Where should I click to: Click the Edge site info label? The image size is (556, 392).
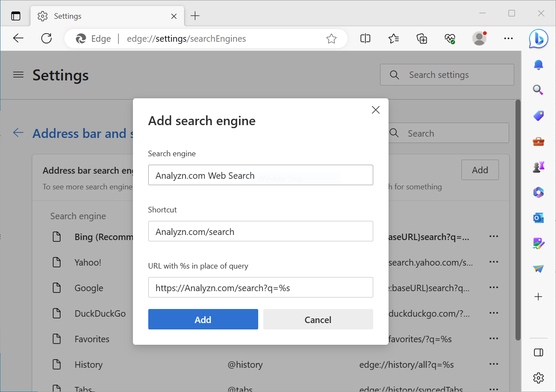coord(93,39)
